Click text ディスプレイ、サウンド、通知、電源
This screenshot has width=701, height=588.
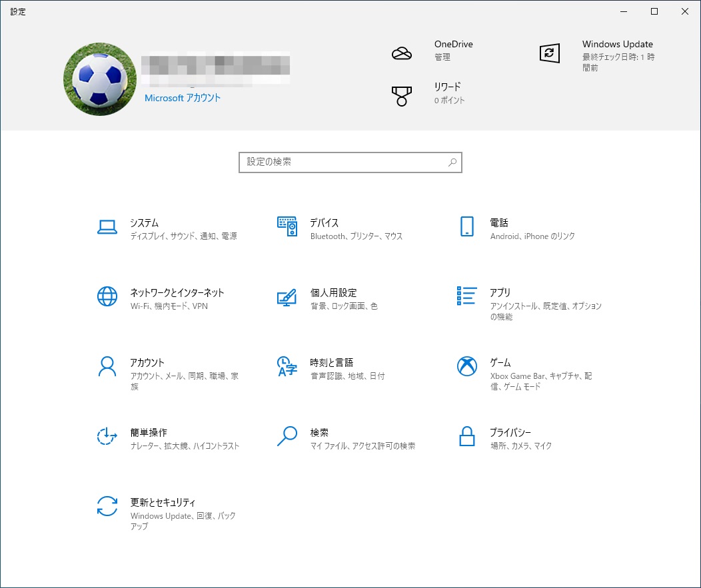[x=184, y=236]
